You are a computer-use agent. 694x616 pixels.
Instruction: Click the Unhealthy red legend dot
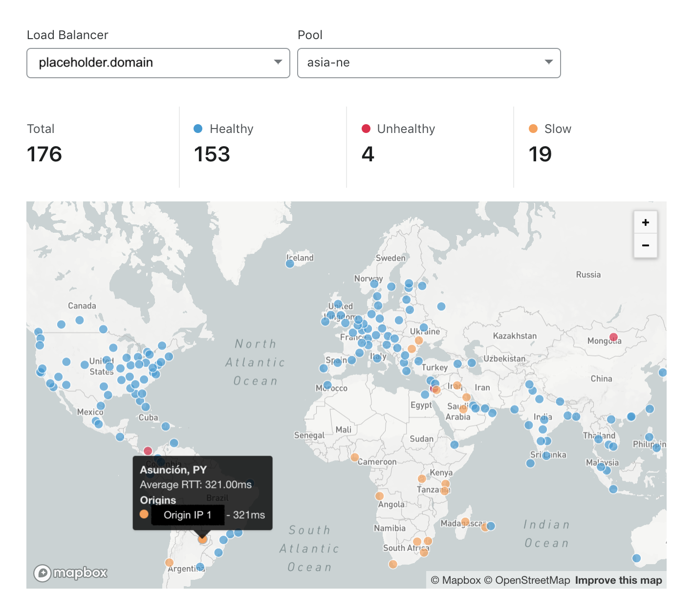click(x=366, y=129)
